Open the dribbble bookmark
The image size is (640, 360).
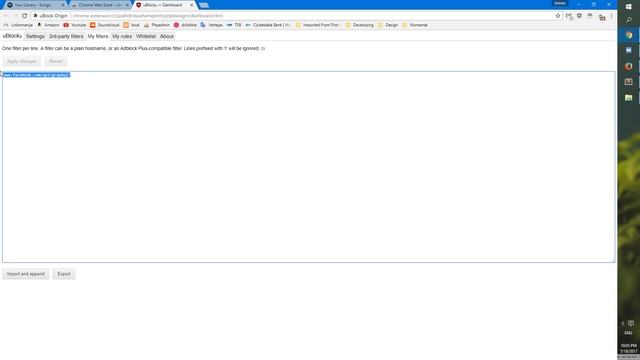[x=185, y=25]
